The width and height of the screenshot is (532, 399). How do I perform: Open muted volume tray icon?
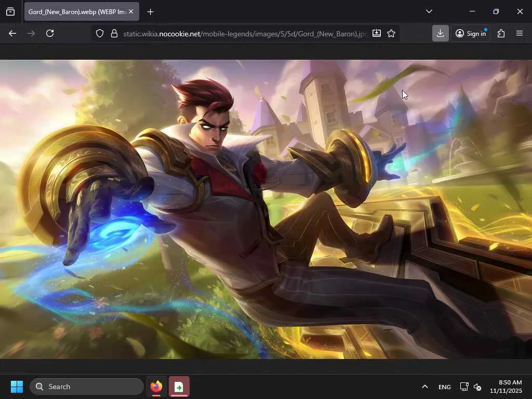click(477, 387)
